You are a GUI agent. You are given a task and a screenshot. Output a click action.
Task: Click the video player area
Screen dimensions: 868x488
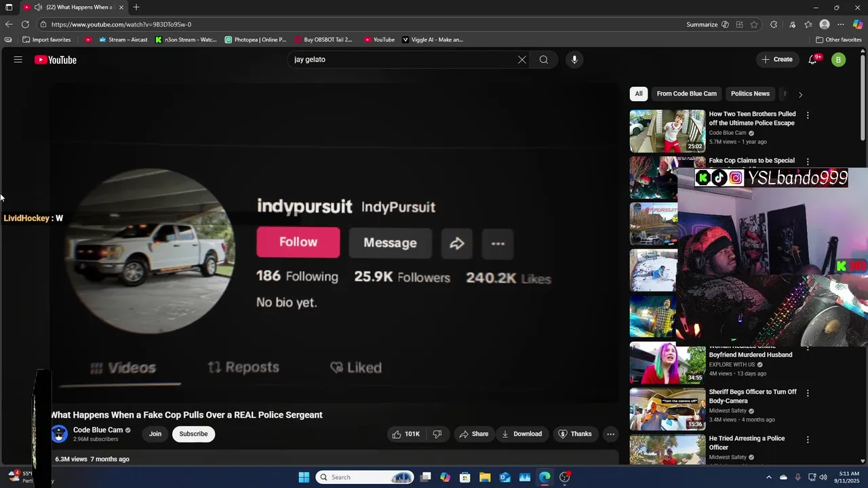click(x=336, y=244)
